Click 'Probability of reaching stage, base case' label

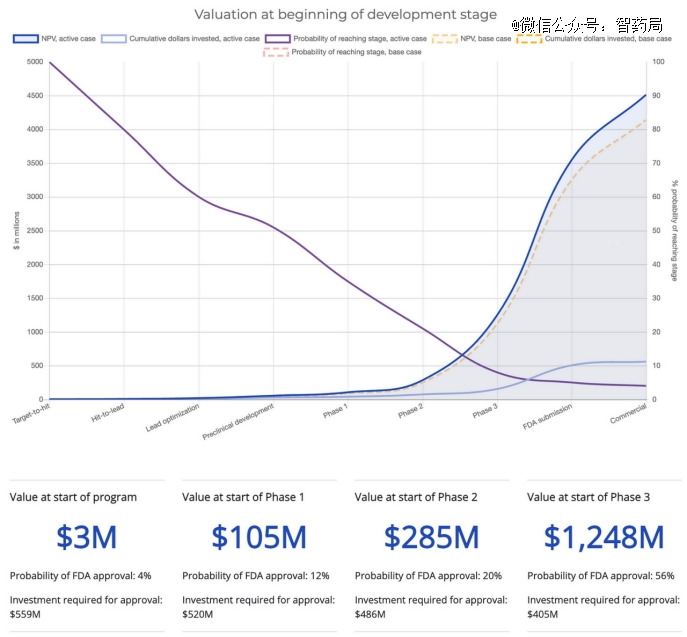[x=357, y=52]
